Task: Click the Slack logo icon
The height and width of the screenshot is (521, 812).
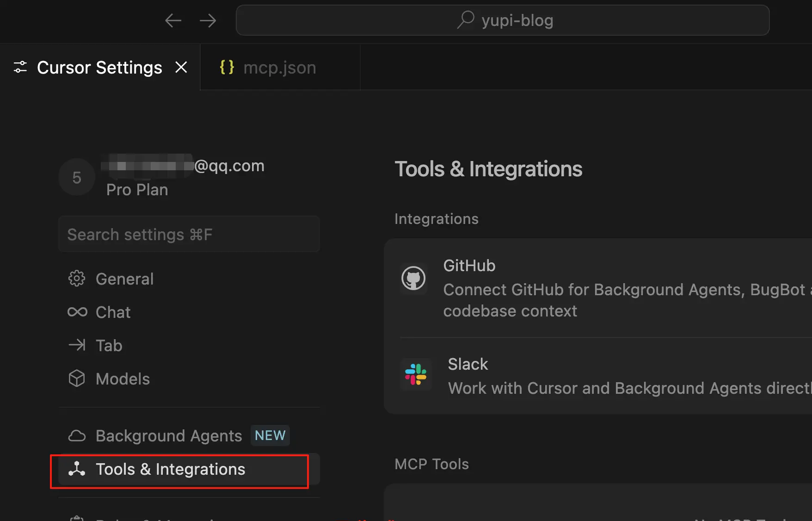Action: [416, 374]
